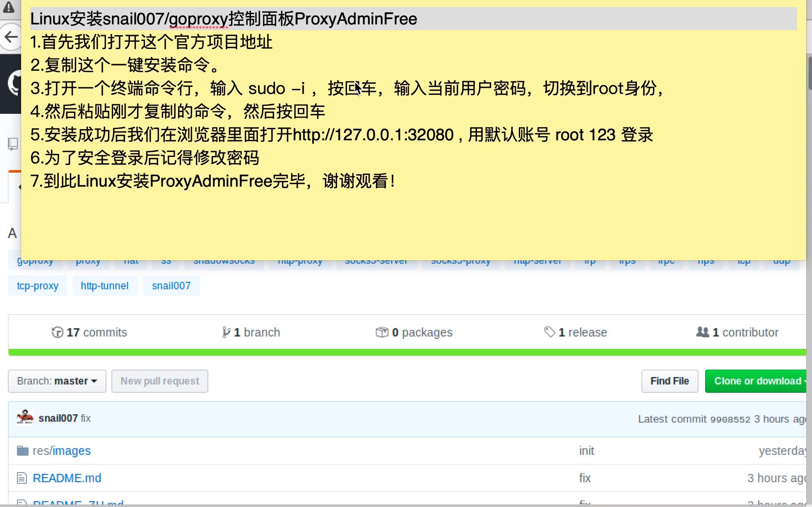This screenshot has height=507, width=812.
Task: Select the goproxy topic tag icon
Action: (x=35, y=260)
